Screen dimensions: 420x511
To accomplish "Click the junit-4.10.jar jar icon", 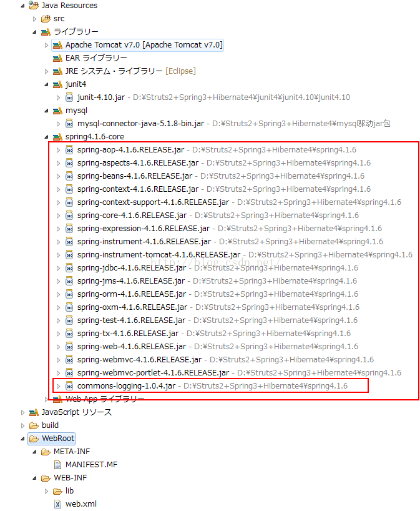I will coord(69,97).
